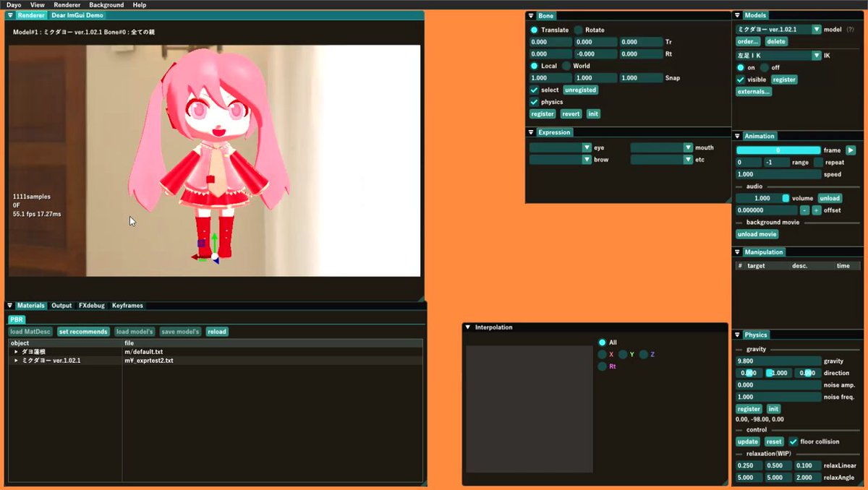Switch to the Keyframes tab

[x=127, y=306]
